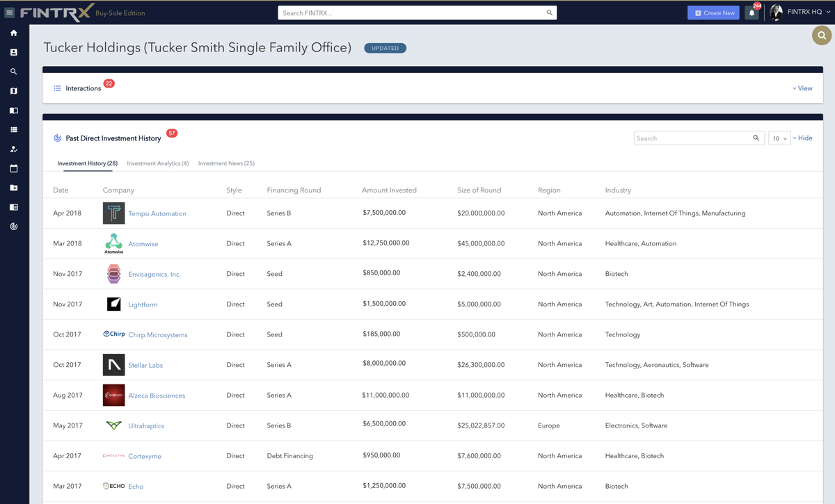Open the rows-per-page dropdown showing 10
The image size is (835, 504).
[779, 138]
